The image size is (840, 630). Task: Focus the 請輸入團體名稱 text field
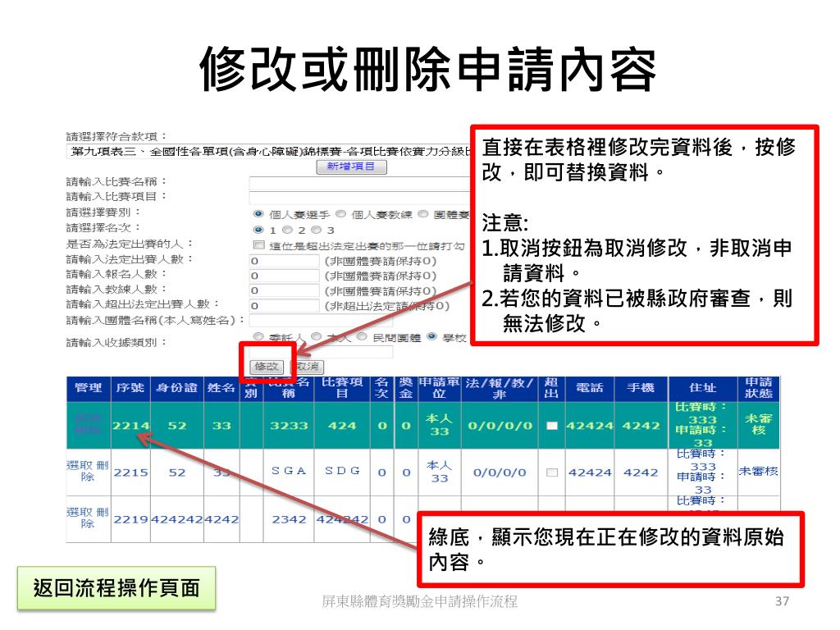tap(321, 321)
